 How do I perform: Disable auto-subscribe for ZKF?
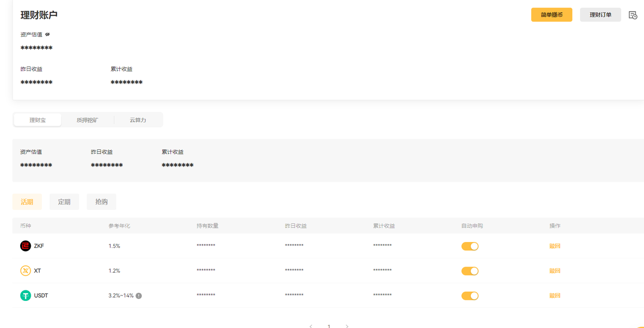470,246
